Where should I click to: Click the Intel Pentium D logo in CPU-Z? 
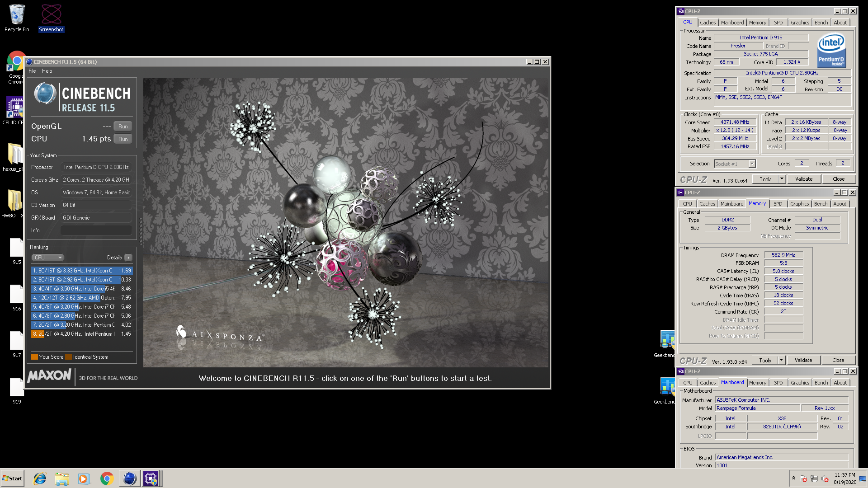pyautogui.click(x=831, y=50)
